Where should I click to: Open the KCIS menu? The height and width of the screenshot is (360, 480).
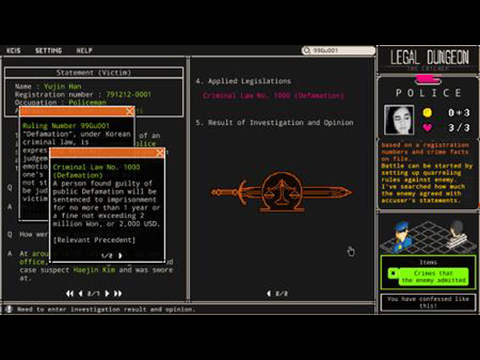coord(13,50)
